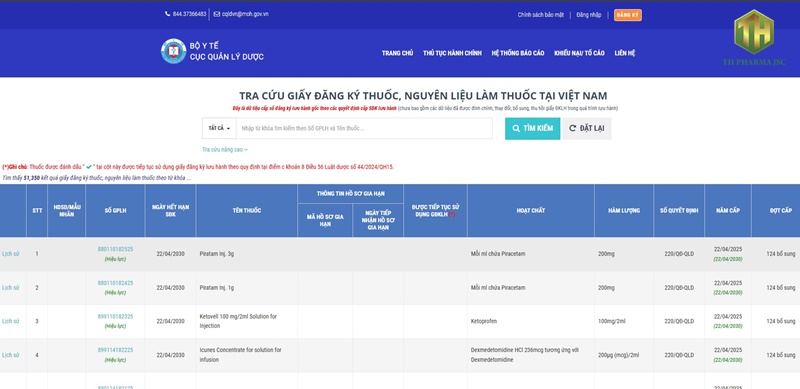
Task: Select Ketovell 100 mg/2ml Solution name
Action: click(x=238, y=321)
